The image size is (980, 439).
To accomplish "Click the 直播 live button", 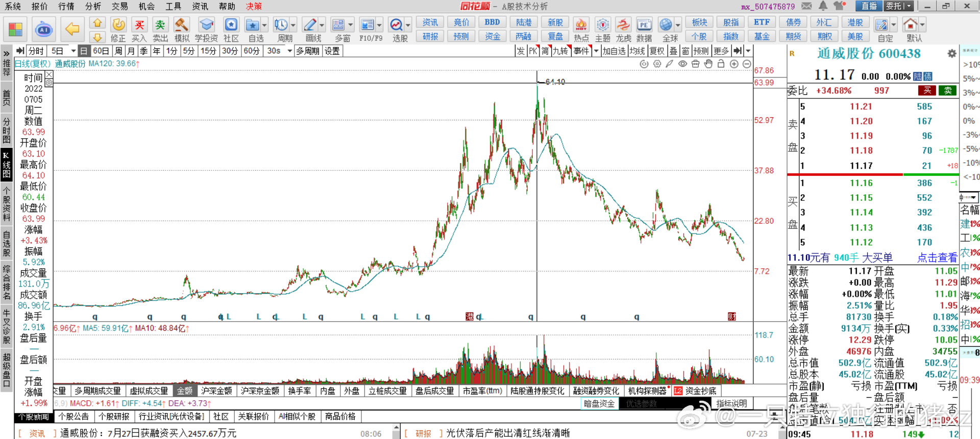I will (869, 6).
